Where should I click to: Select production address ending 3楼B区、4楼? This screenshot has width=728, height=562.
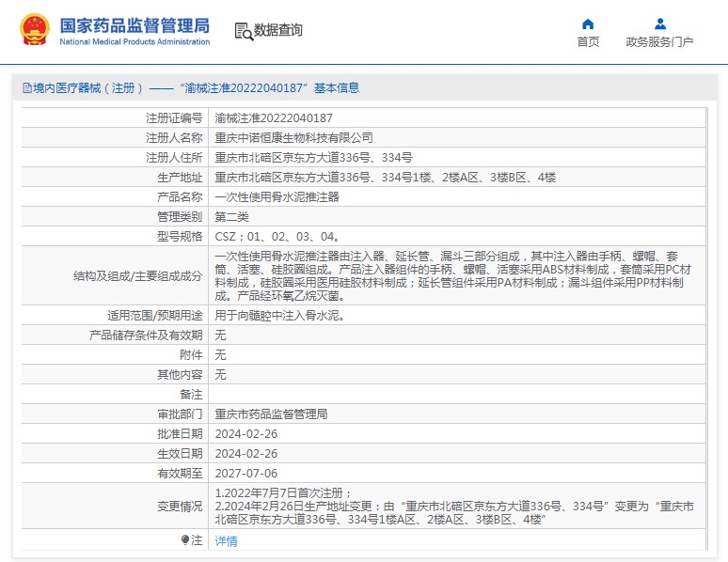386,178
